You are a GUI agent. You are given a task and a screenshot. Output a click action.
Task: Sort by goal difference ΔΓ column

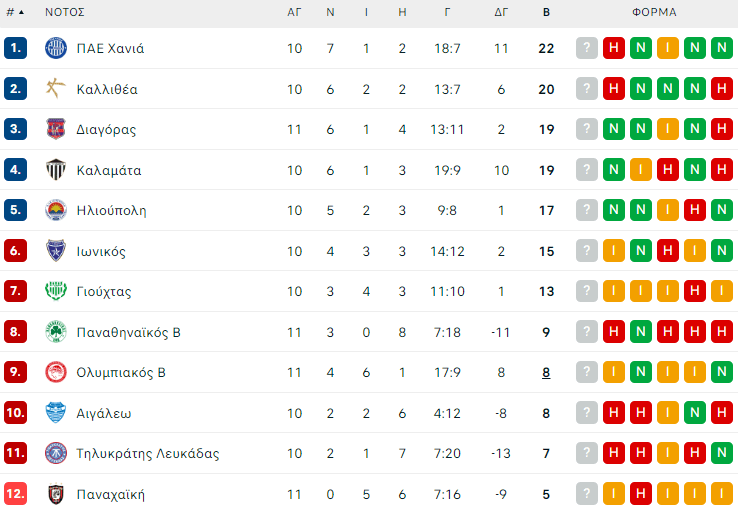(x=501, y=13)
